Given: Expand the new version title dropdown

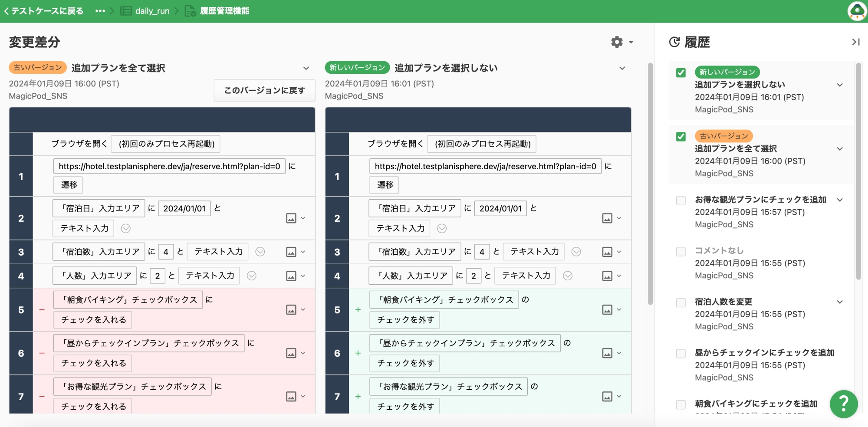Looking at the screenshot, I should (x=622, y=68).
